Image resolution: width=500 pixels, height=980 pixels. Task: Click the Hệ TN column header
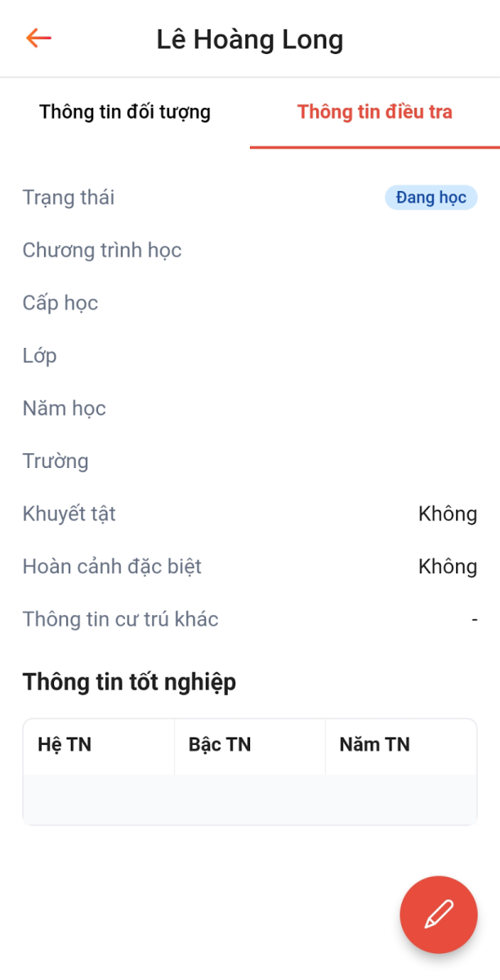[65, 745]
